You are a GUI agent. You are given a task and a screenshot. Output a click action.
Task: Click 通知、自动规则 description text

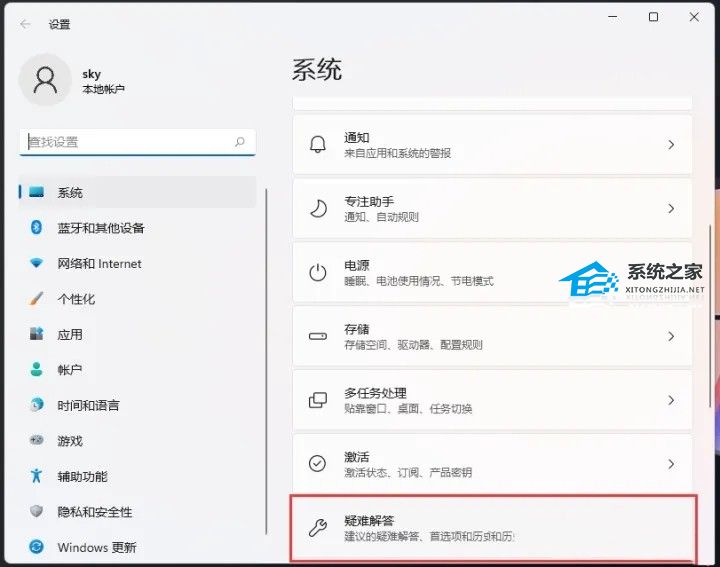tap(382, 217)
